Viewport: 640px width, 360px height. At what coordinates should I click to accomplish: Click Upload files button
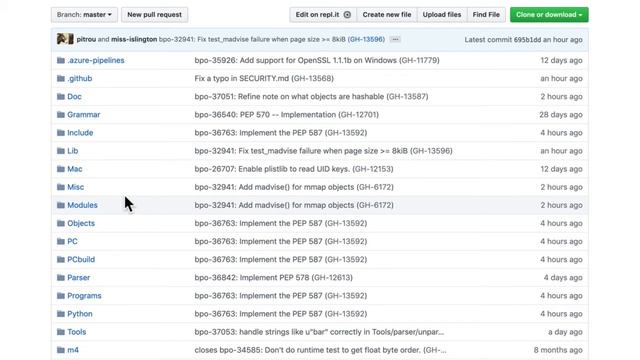[442, 15]
